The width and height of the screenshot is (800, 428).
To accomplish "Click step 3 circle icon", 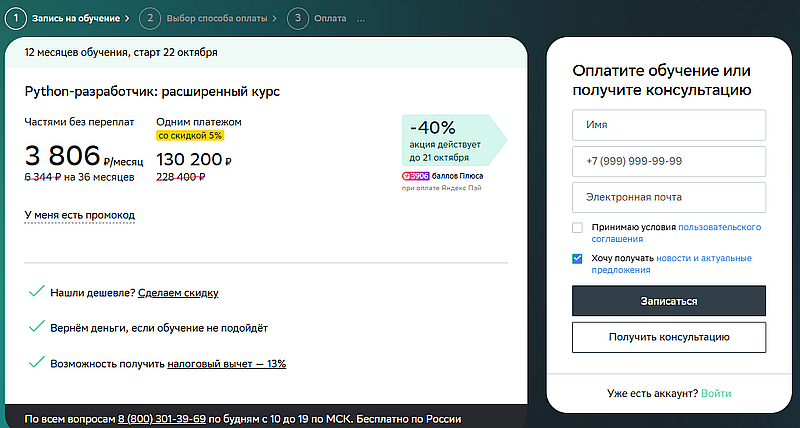I will pos(297,18).
